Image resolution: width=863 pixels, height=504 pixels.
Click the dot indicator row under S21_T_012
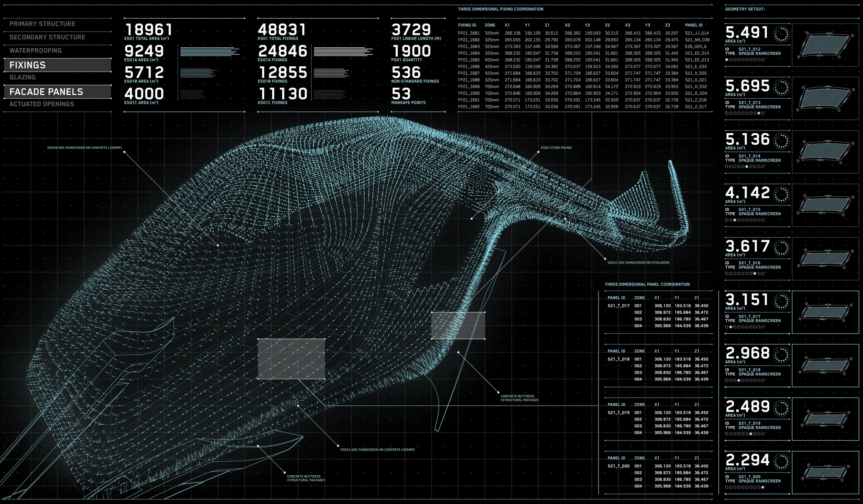click(744, 60)
